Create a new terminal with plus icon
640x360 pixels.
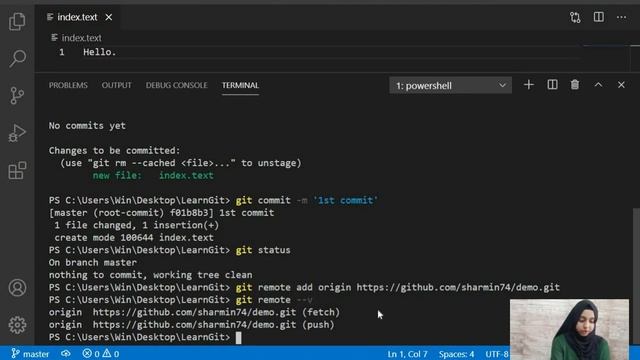(x=529, y=85)
